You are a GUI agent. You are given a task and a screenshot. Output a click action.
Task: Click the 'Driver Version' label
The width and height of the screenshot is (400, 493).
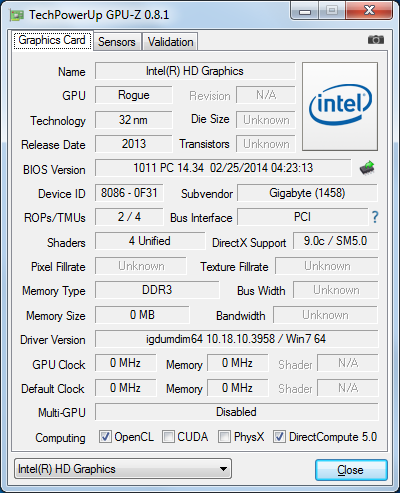click(x=53, y=340)
